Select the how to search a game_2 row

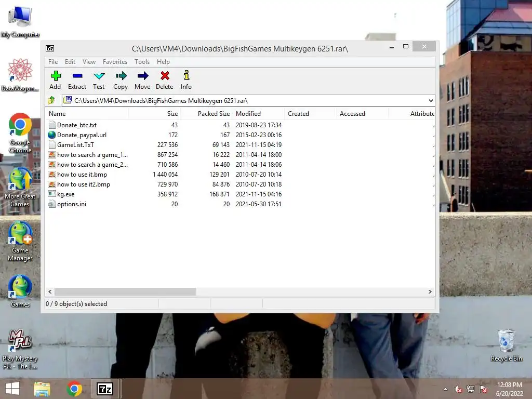[240, 165]
